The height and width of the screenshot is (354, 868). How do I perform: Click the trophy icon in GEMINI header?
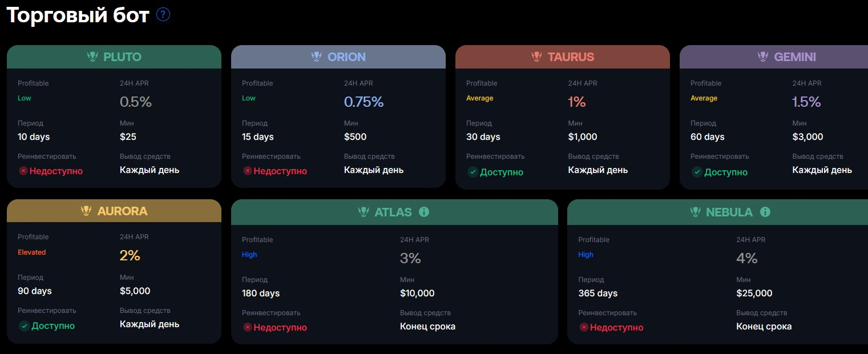[x=762, y=57]
